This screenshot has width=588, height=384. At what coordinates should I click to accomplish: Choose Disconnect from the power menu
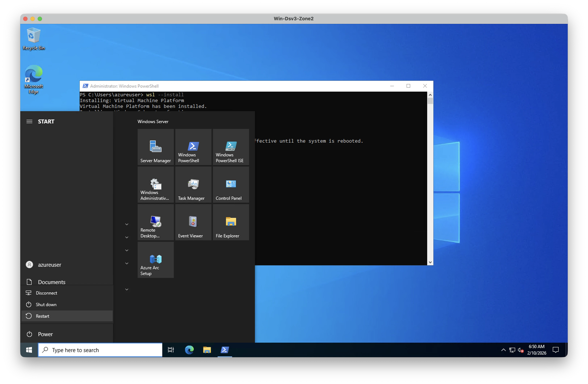coord(67,293)
